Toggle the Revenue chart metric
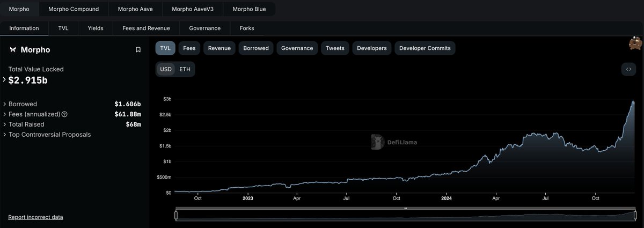This screenshot has width=644, height=228. point(219,48)
